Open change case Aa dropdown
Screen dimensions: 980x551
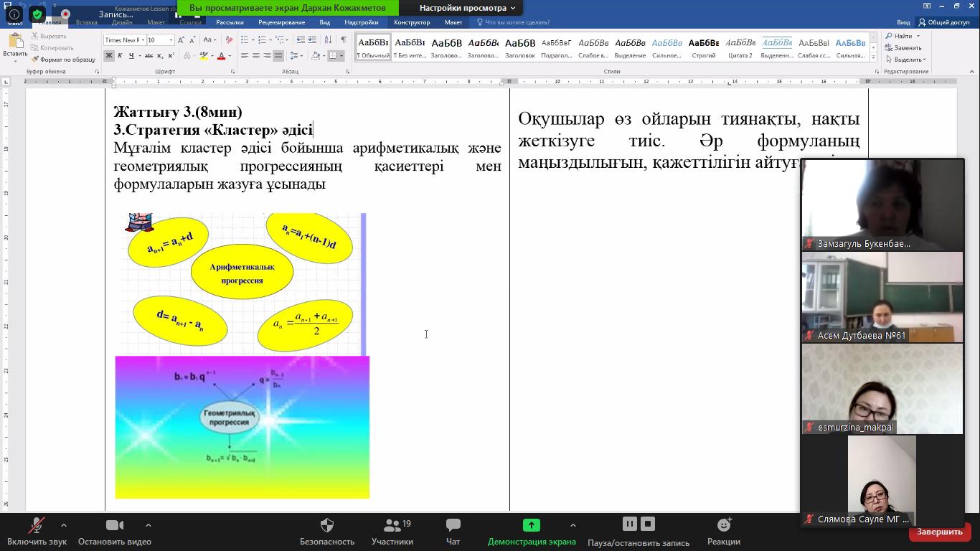coord(209,39)
